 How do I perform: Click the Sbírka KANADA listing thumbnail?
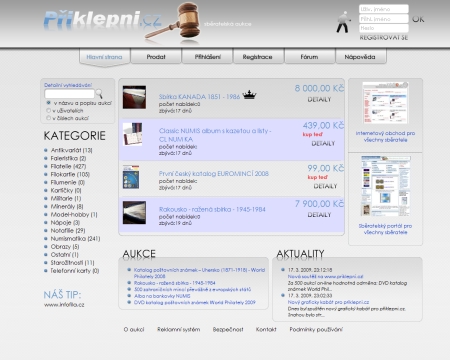pos(134,97)
